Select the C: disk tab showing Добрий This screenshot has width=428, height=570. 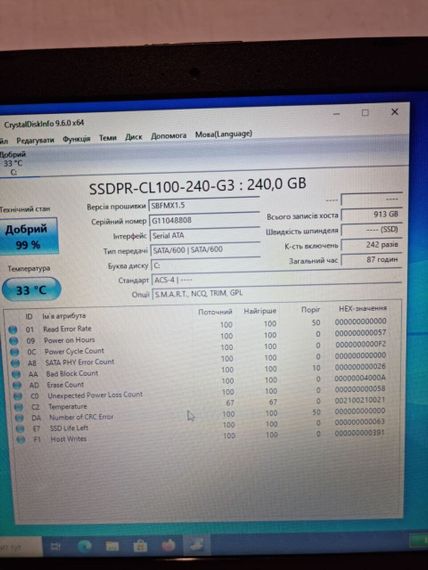click(x=13, y=163)
